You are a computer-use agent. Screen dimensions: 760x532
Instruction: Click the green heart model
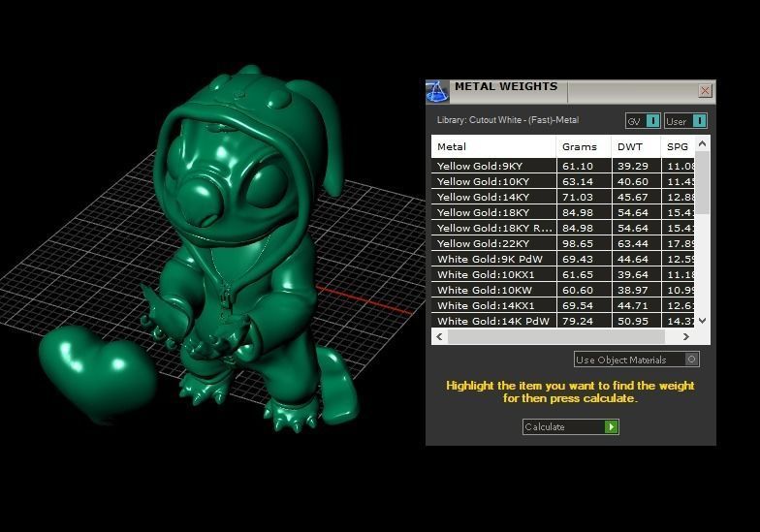(x=97, y=373)
